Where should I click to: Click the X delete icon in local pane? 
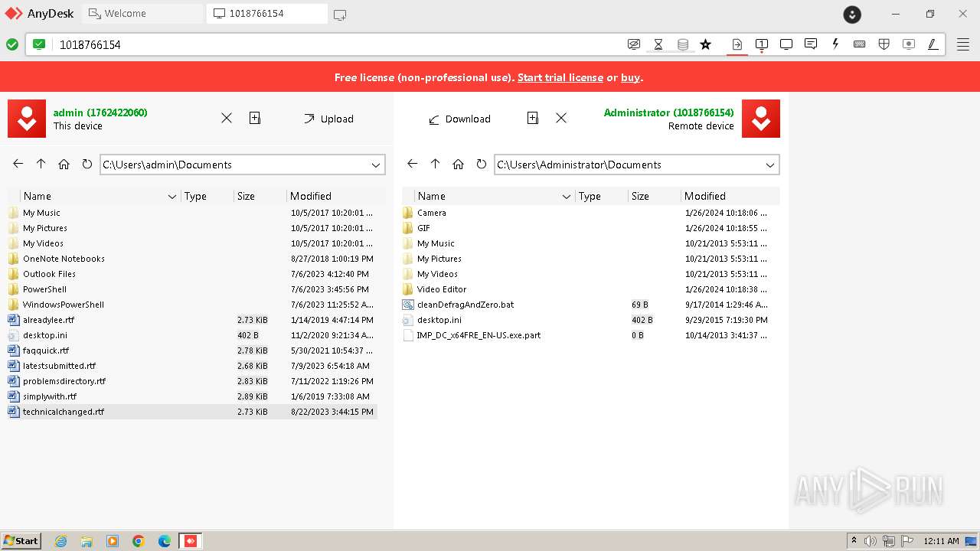tap(227, 118)
